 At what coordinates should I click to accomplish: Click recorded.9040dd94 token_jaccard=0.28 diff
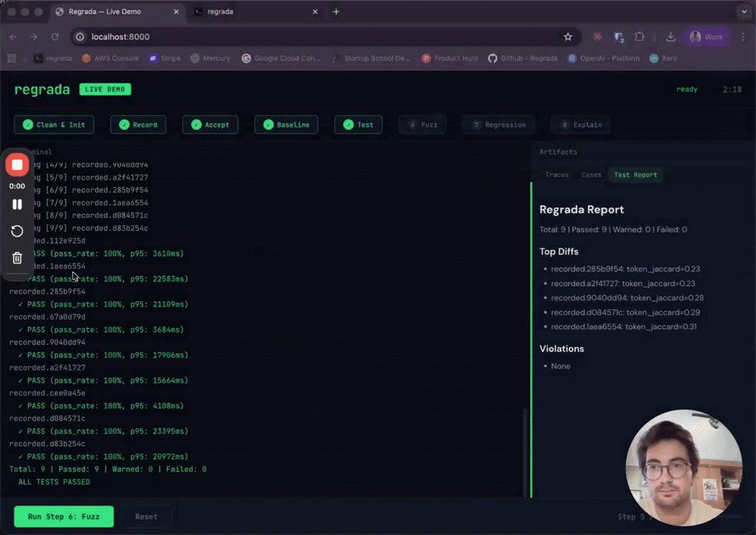[628, 298]
